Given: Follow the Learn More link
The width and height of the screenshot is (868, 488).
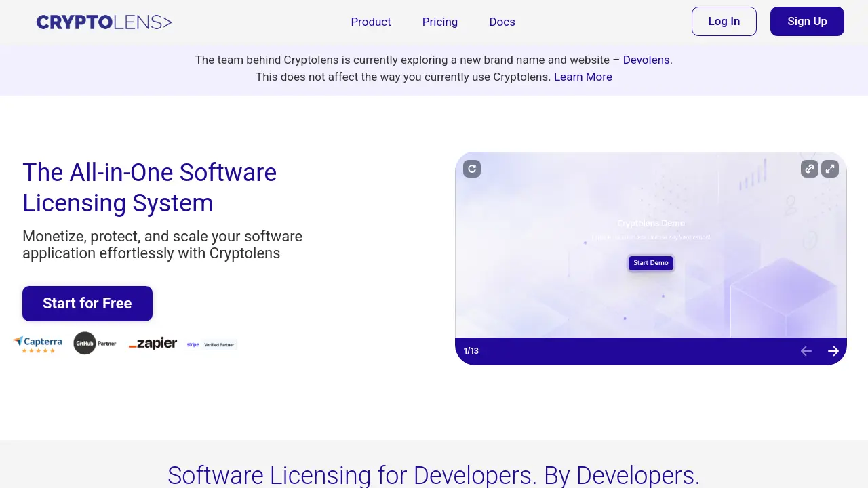Looking at the screenshot, I should 583,77.
